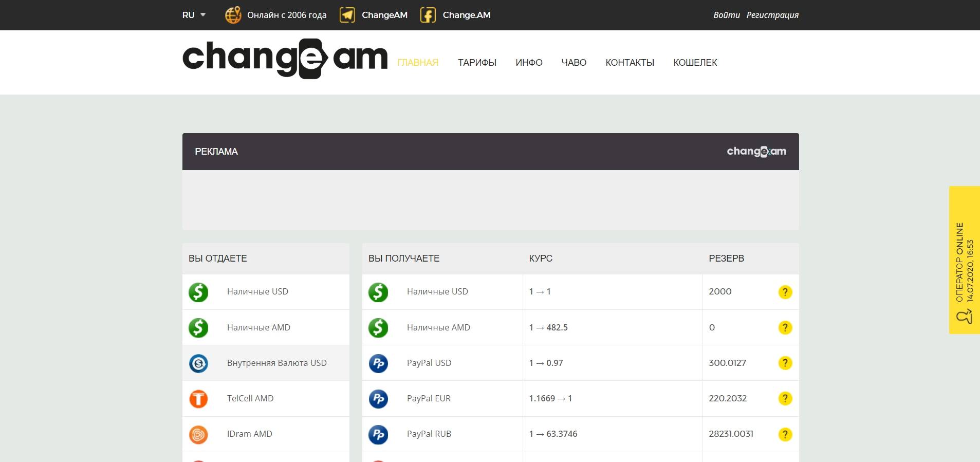Screen dimensions: 980x462
Task: Click the question mark for reserve 300.0127
Action: [785, 363]
